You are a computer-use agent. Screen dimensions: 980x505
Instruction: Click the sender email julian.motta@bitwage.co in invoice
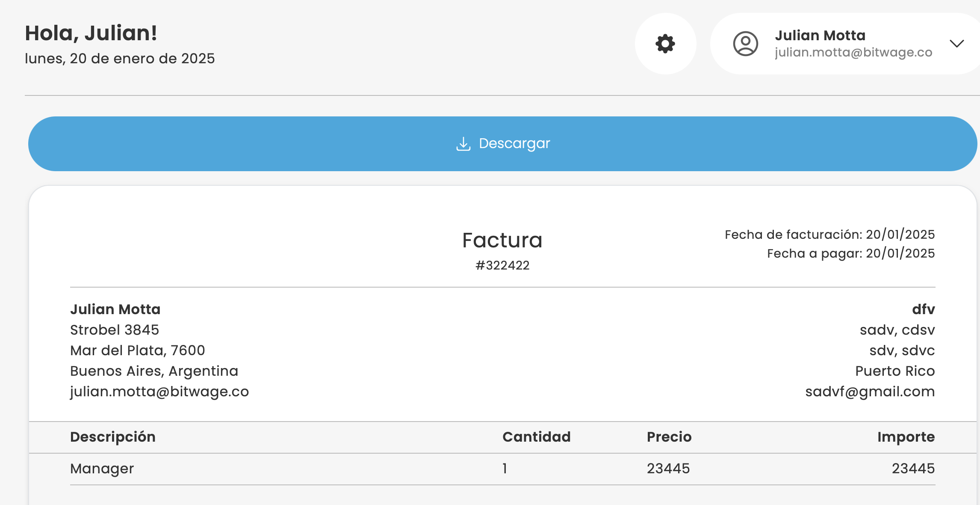coord(159,392)
